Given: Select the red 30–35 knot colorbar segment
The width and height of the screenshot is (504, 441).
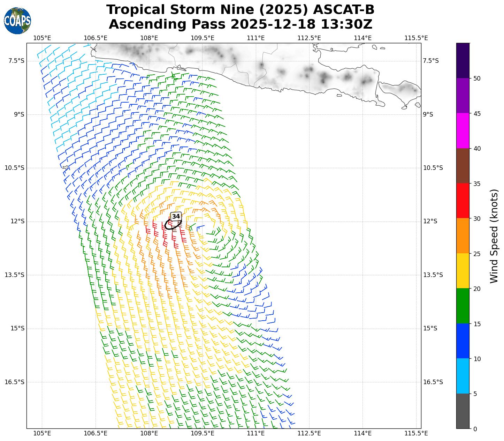Looking at the screenshot, I should [x=463, y=201].
